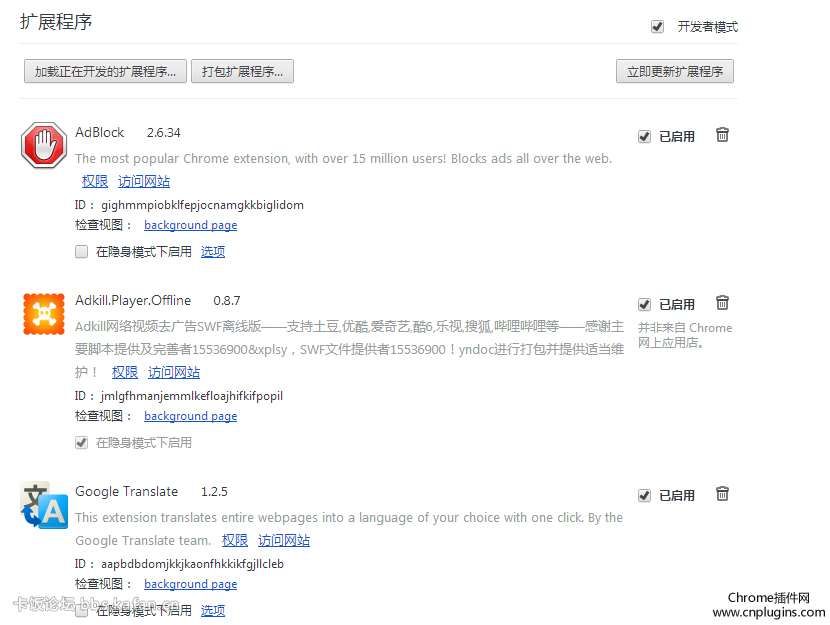Click the AdBlock red stop-hand icon
Viewport: 830px width, 625px height.
pos(43,146)
